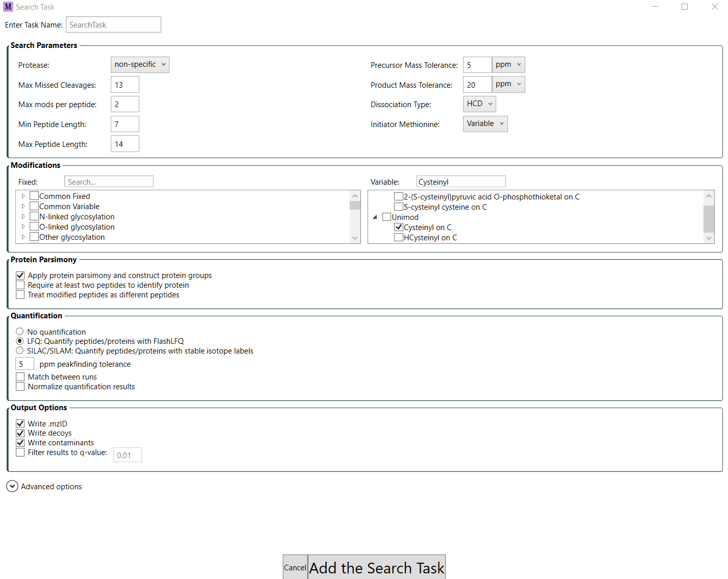This screenshot has height=579, width=728.
Task: Open the Dissociation Type dropdown
Action: pos(479,104)
